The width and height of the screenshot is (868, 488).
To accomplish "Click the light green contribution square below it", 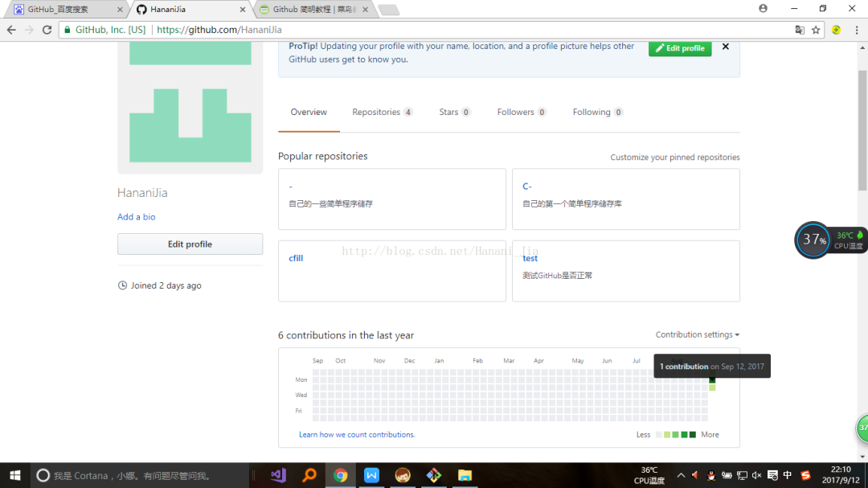I will [x=712, y=388].
